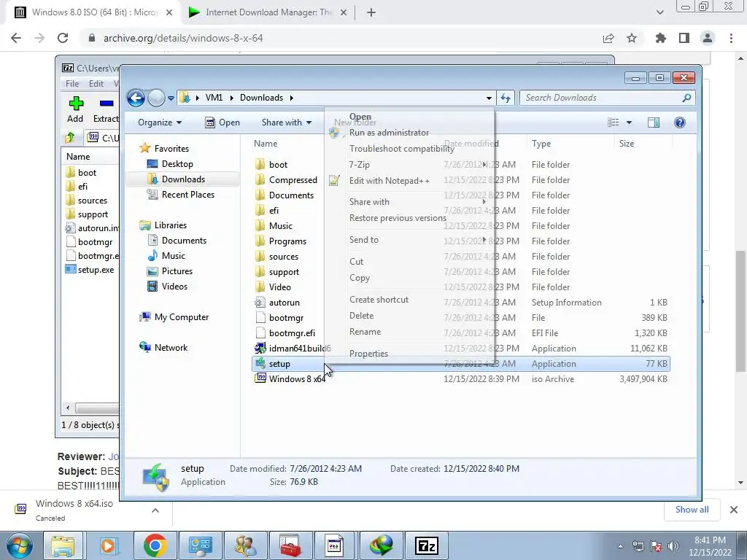Click the Windows Start button
The width and height of the screenshot is (747, 560).
click(20, 545)
